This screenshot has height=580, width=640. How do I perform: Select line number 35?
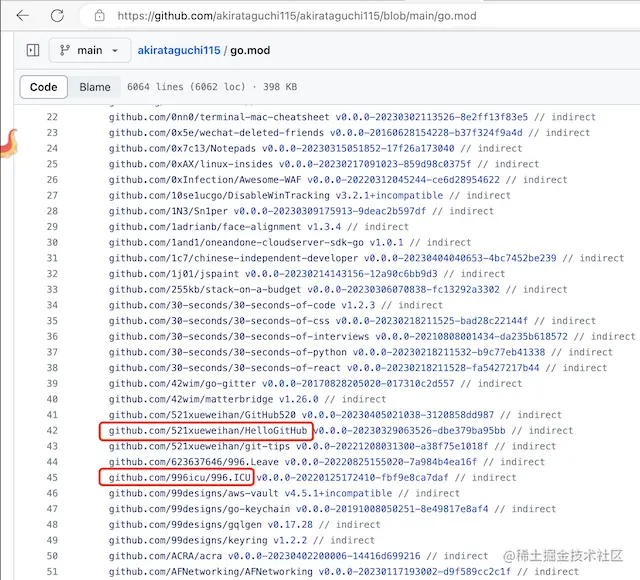coord(52,321)
